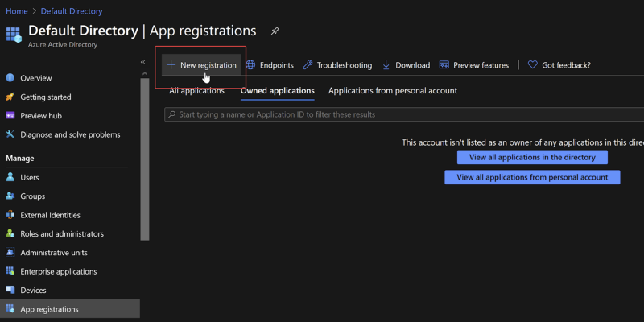Viewport: 644px width, 322px height.
Task: Open External Identities
Action: (x=50, y=215)
